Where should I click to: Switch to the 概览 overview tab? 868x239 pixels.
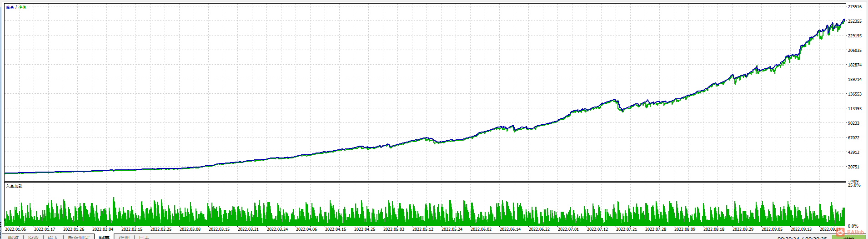pos(13,237)
